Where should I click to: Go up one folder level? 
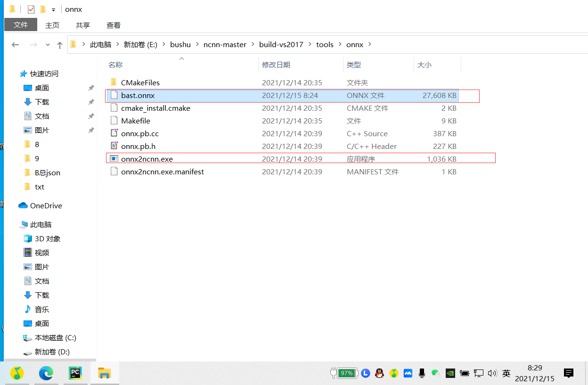[59, 44]
